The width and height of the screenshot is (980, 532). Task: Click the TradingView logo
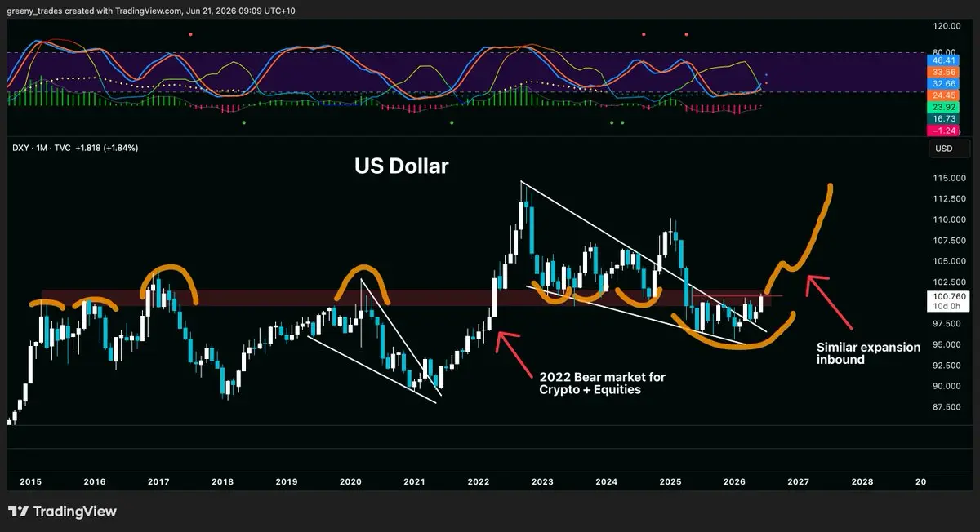coord(62,512)
